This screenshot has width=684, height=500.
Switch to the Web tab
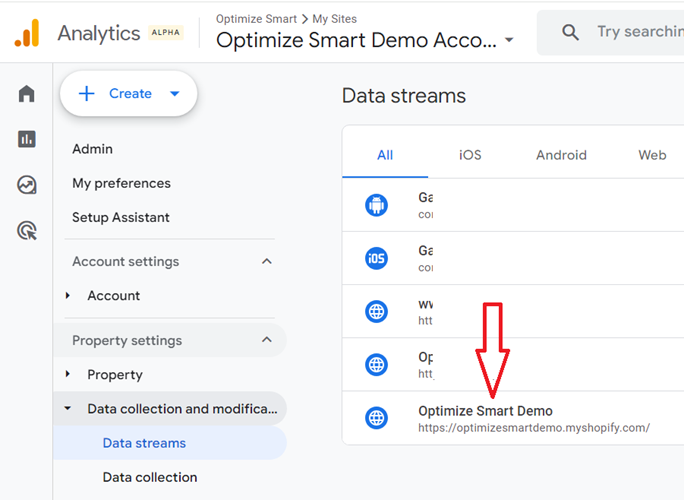click(652, 155)
